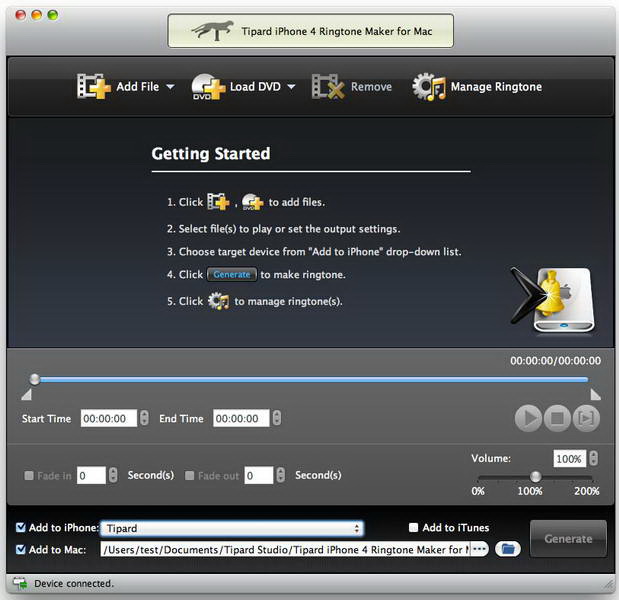Screen dimensions: 619x600
Task: Open the Tipard device dropdown
Action: pos(232,528)
